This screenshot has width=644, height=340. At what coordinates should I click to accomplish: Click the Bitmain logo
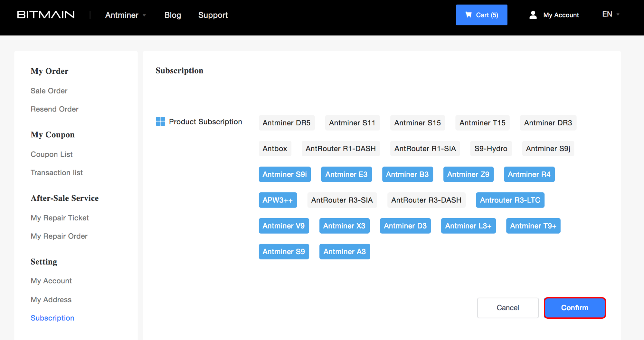[46, 15]
